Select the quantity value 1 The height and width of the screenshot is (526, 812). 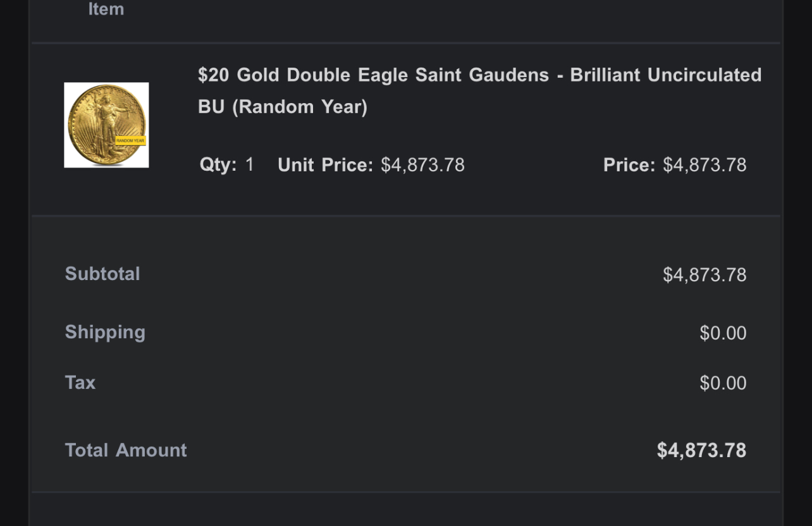(x=250, y=165)
